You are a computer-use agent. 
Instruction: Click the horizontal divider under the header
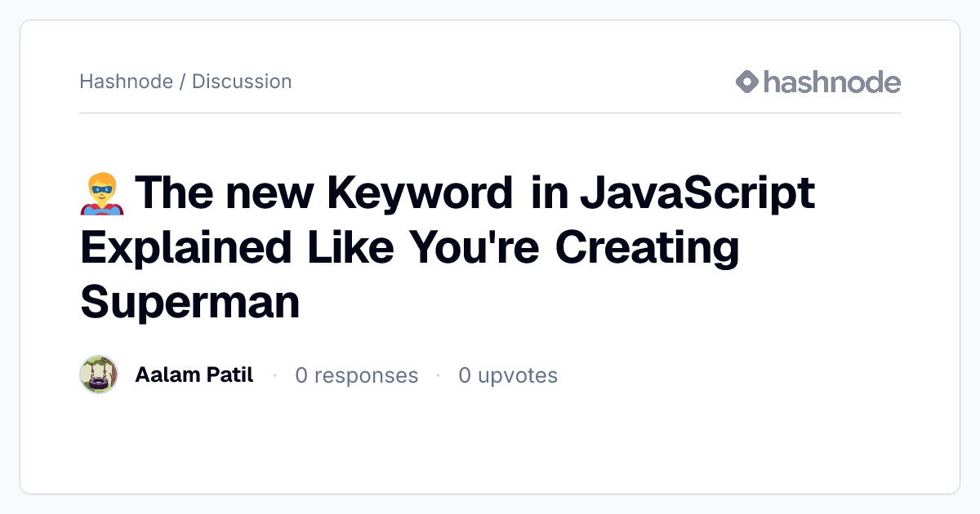(x=490, y=113)
